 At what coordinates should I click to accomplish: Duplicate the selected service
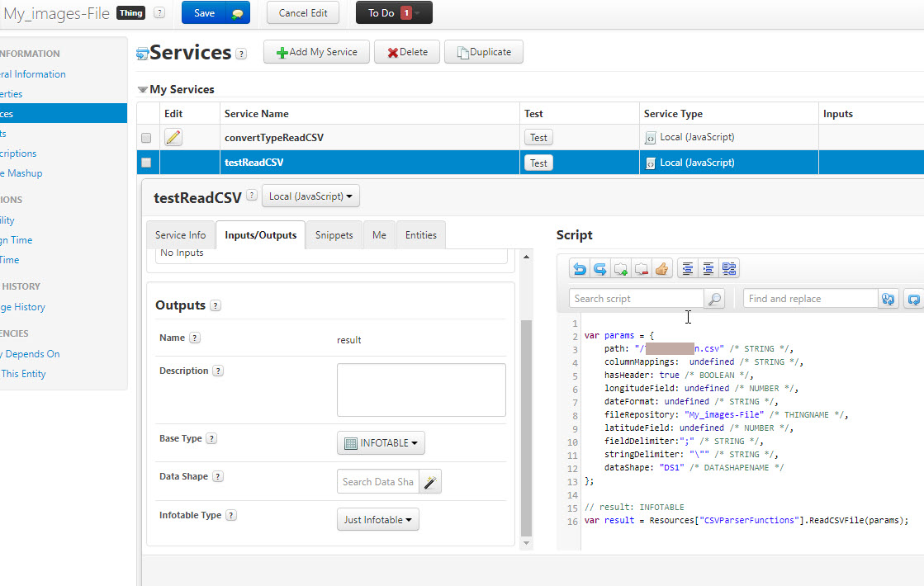[483, 51]
